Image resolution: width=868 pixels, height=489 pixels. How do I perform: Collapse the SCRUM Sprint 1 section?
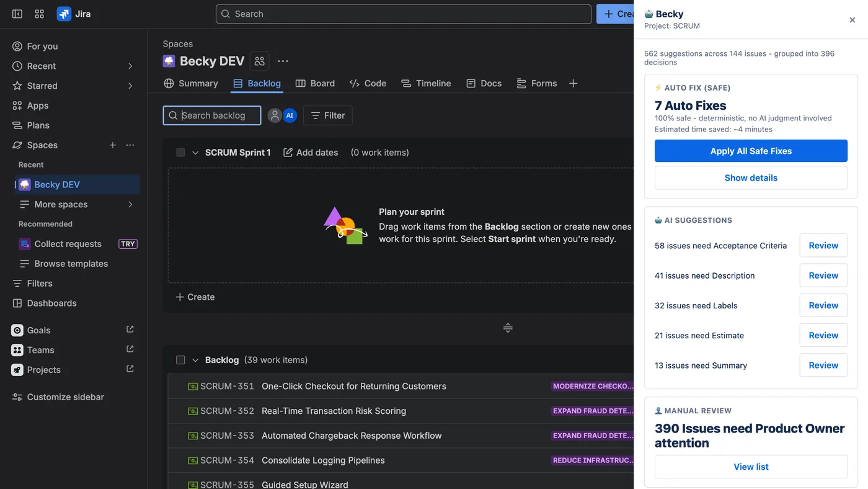pyautogui.click(x=195, y=153)
